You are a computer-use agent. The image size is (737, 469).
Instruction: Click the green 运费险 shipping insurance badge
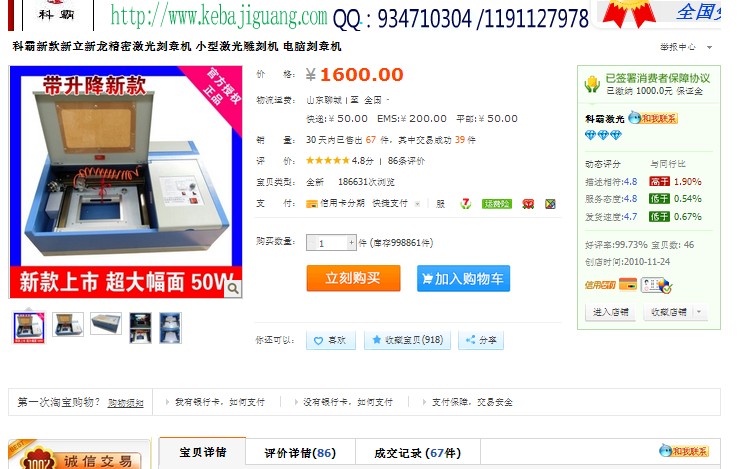click(x=497, y=204)
